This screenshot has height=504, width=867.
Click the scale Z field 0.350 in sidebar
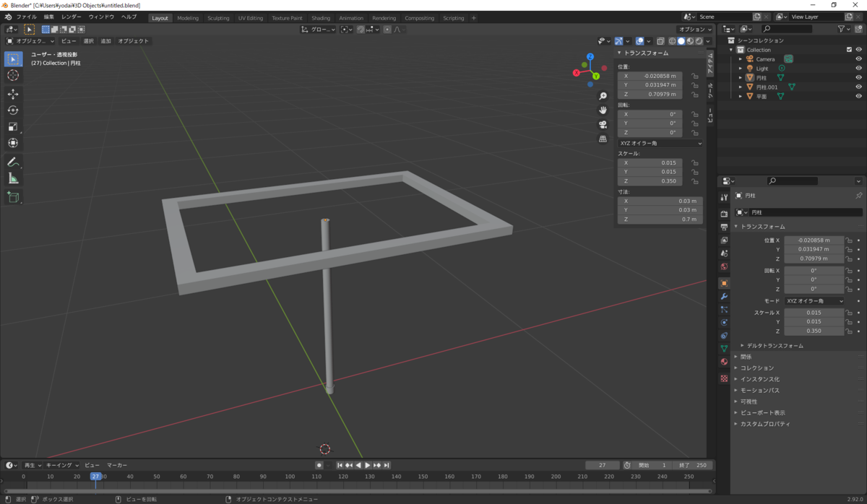[650, 181]
